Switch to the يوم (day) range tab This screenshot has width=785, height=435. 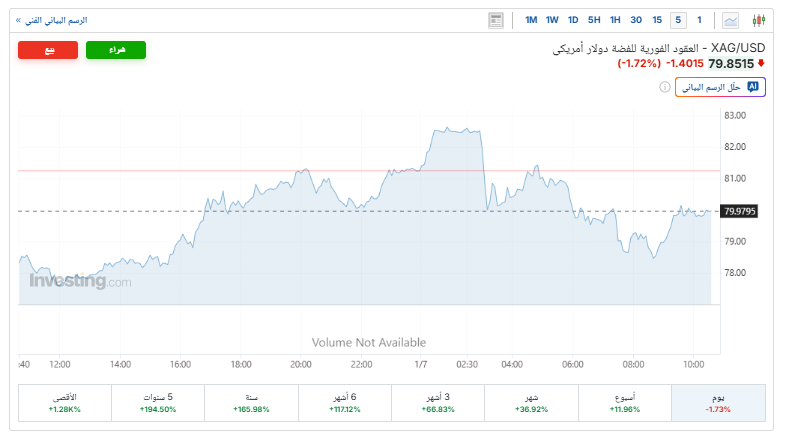(x=718, y=403)
